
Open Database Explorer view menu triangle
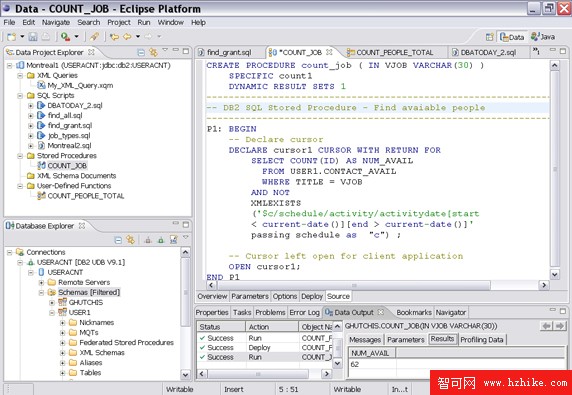pyautogui.click(x=186, y=238)
